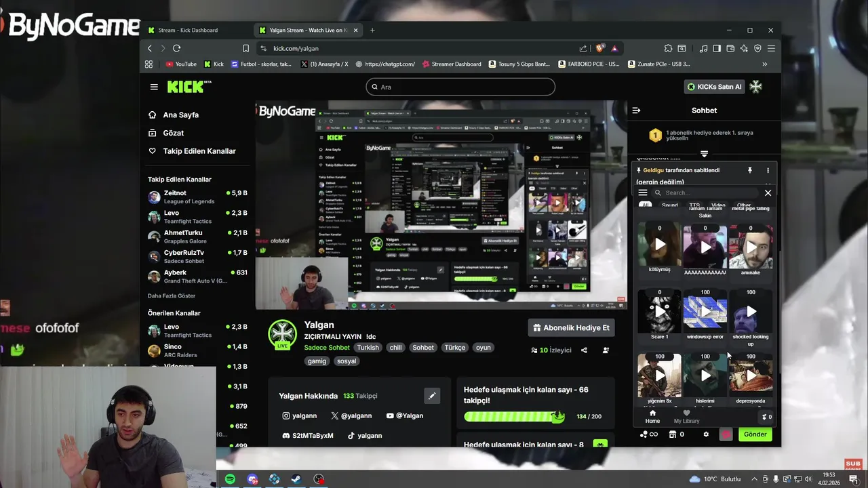
Task: Close the sound search panel
Action: (x=768, y=193)
